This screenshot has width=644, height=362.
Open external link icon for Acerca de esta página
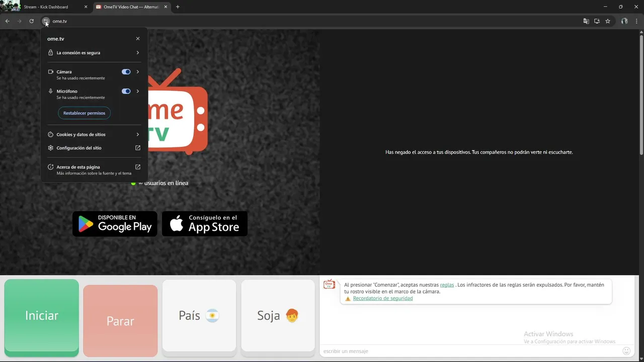[138, 167]
